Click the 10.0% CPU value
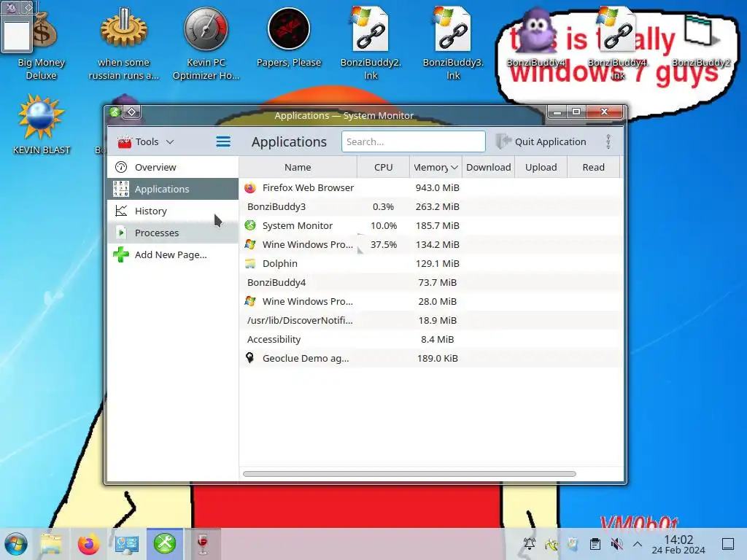The height and width of the screenshot is (560, 747). click(x=384, y=226)
